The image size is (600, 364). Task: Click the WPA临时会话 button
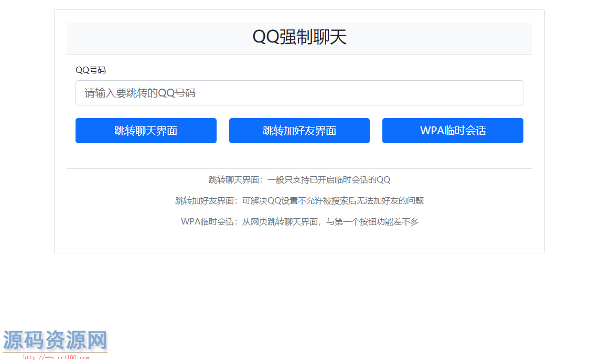[x=453, y=131]
